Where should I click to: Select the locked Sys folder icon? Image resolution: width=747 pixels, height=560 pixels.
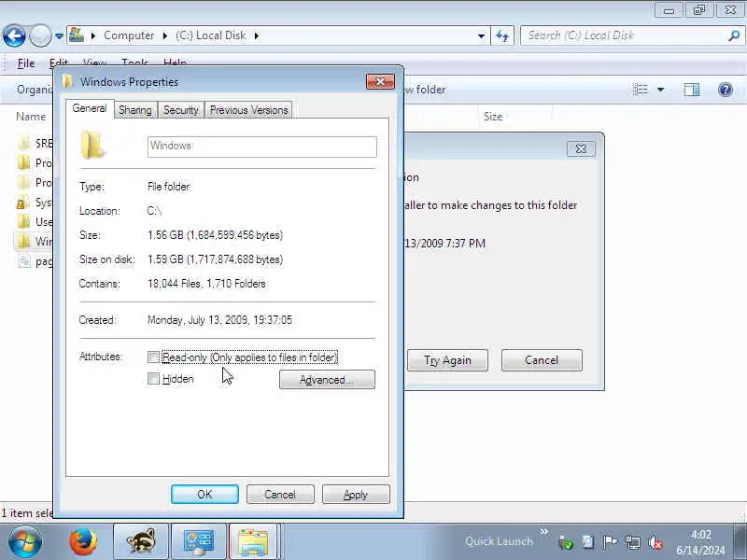(22, 203)
